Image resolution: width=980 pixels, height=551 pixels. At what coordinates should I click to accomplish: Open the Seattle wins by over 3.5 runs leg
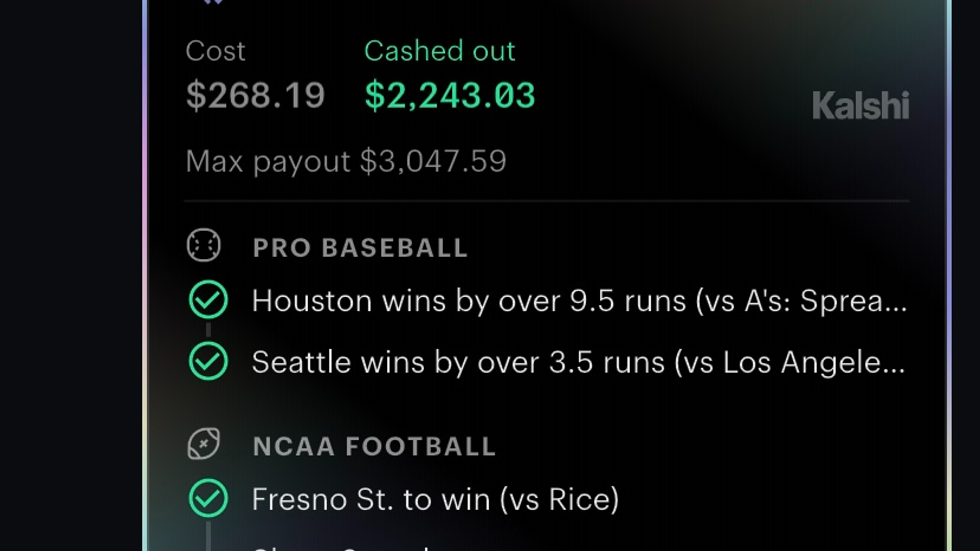(579, 362)
